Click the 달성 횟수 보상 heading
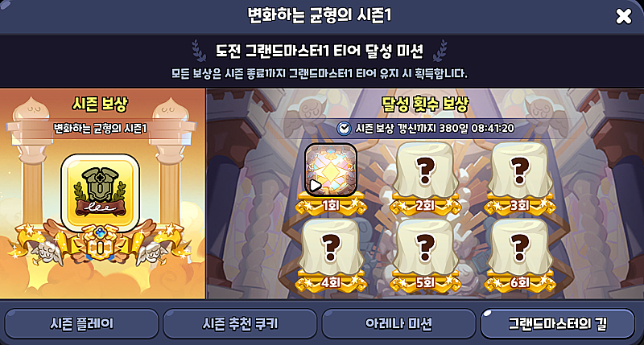Image resolution: width=644 pixels, height=345 pixels. click(x=425, y=105)
